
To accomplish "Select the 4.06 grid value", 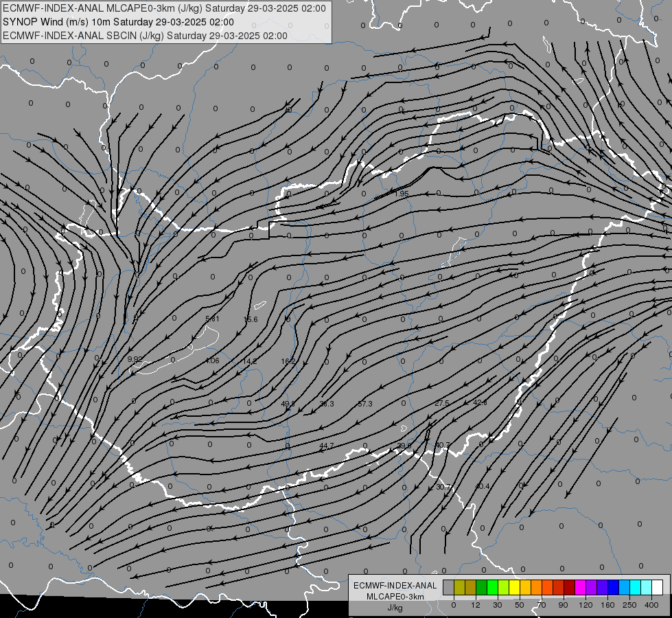I will click(212, 360).
